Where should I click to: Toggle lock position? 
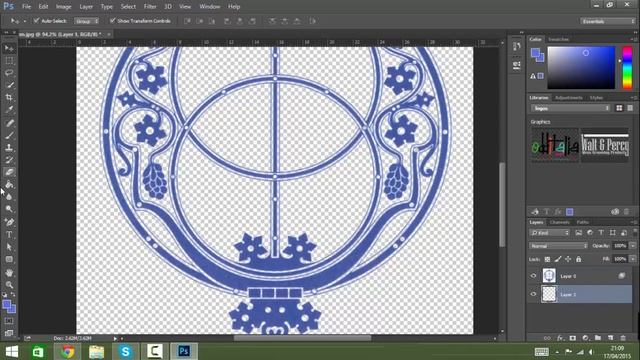click(x=568, y=259)
